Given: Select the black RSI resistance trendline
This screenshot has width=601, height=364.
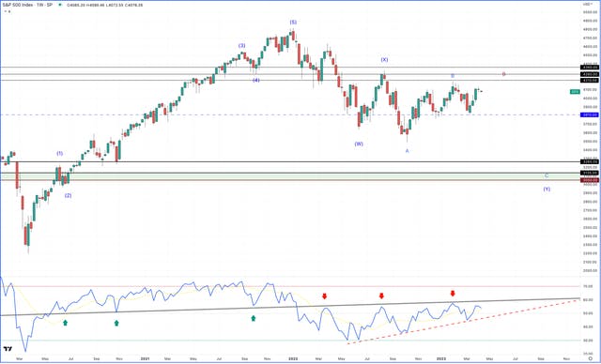Looking at the screenshot, I should 290,307.
